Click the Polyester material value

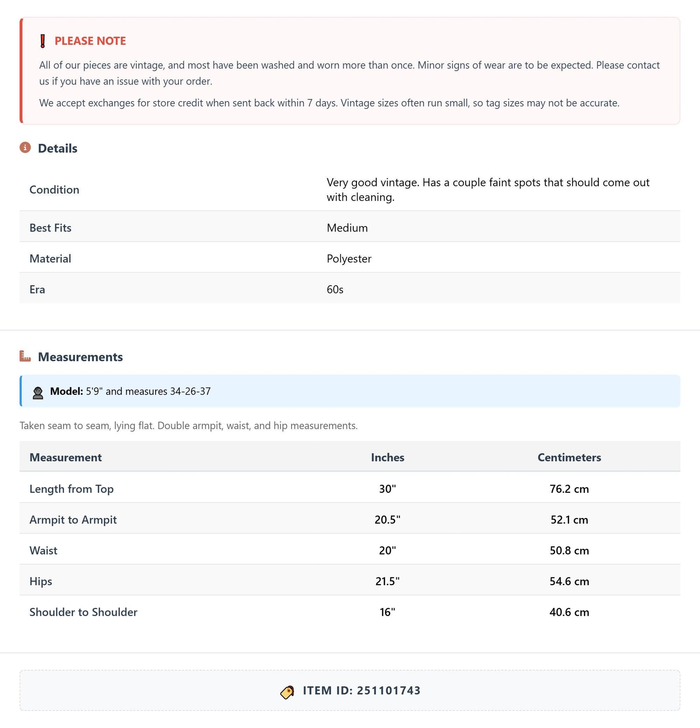pyautogui.click(x=349, y=259)
